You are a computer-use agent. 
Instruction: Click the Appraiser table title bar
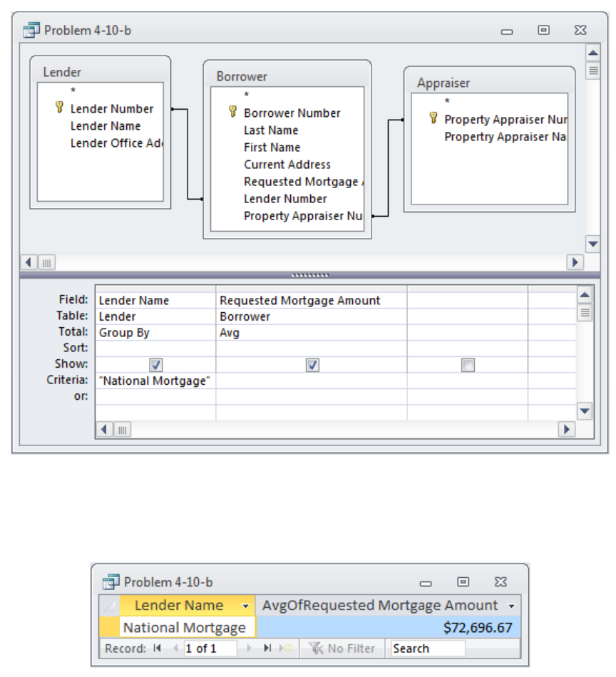489,82
